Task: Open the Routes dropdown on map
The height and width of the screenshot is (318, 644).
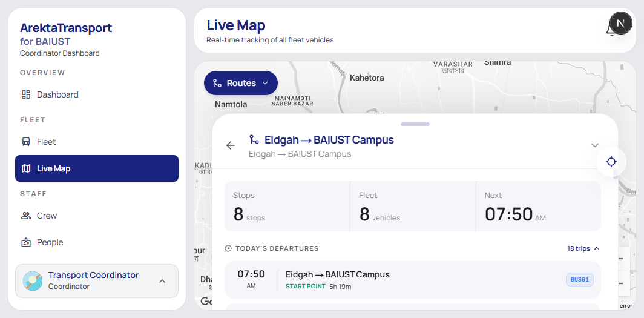Action: [x=241, y=83]
